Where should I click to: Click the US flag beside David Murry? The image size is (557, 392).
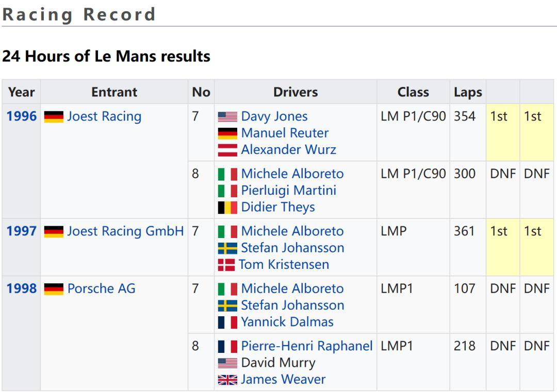pyautogui.click(x=227, y=363)
